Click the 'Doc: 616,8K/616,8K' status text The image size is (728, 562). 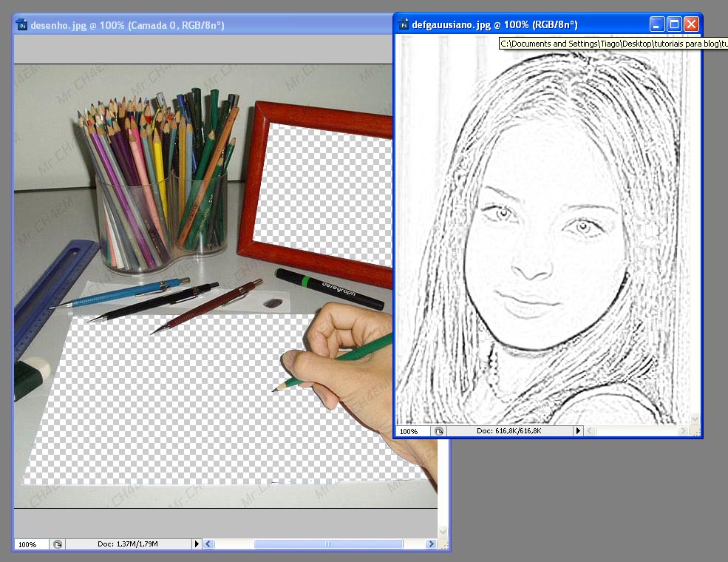pos(508,431)
